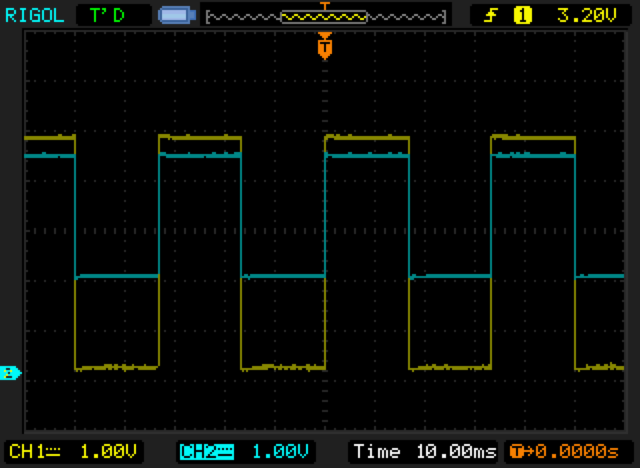Click the orange T trigger position marker
The image size is (640, 468).
pos(325,47)
